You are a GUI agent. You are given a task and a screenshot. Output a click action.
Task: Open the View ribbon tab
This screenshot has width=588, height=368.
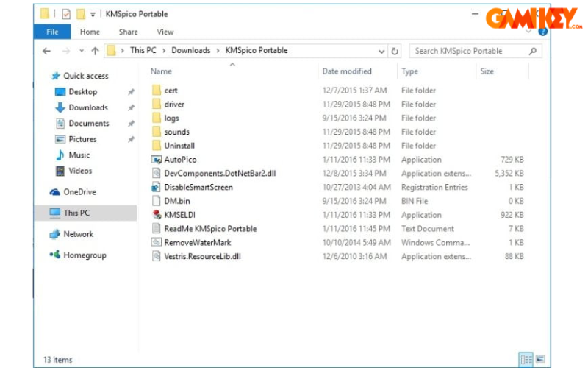point(165,32)
